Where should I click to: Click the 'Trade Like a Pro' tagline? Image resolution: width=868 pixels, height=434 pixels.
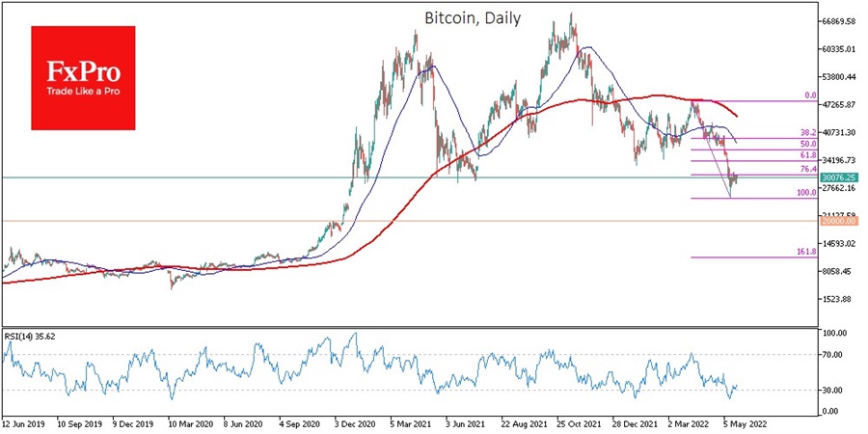point(83,92)
